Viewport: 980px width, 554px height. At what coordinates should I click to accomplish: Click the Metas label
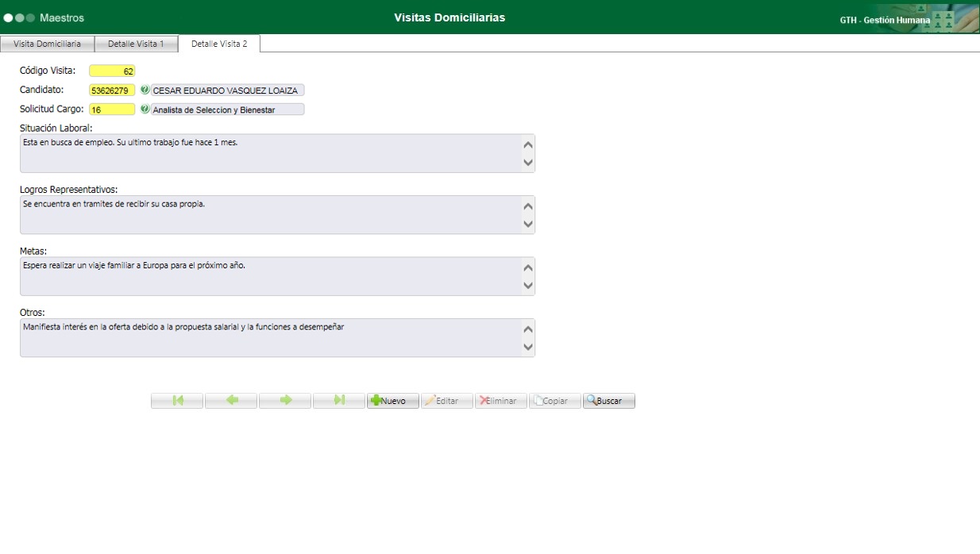pos(34,251)
